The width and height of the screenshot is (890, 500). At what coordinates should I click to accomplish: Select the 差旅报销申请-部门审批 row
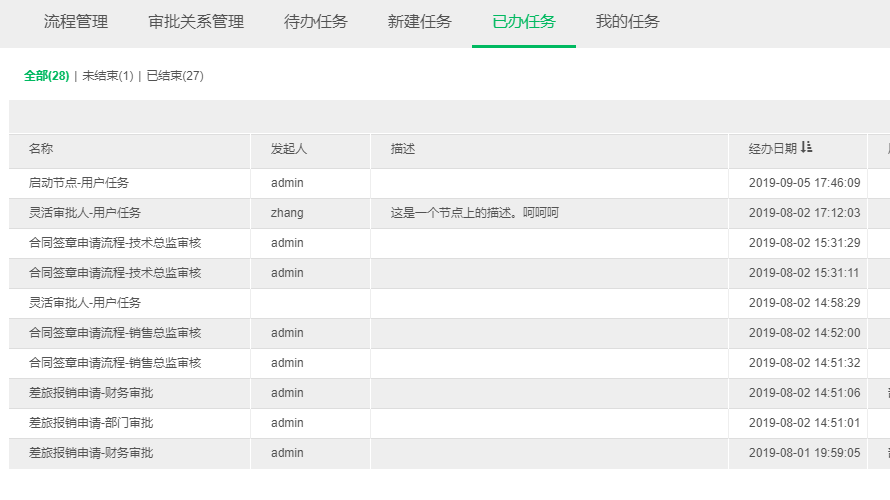[x=91, y=423]
